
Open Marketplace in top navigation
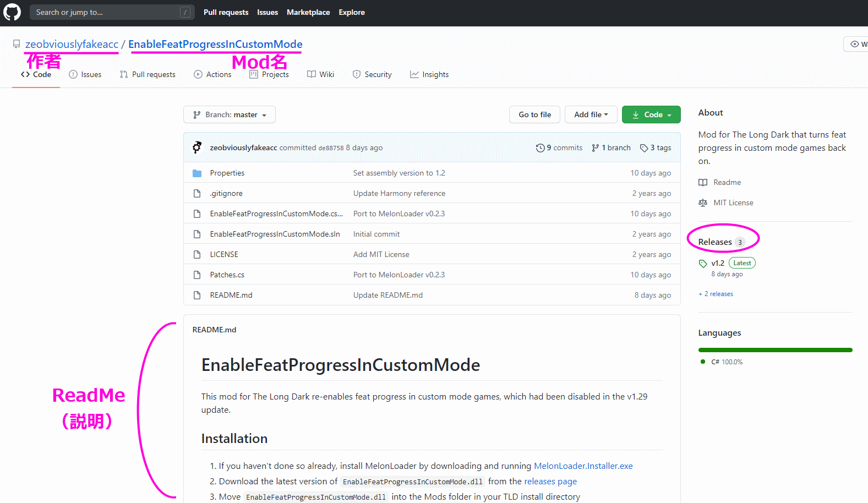coord(308,12)
